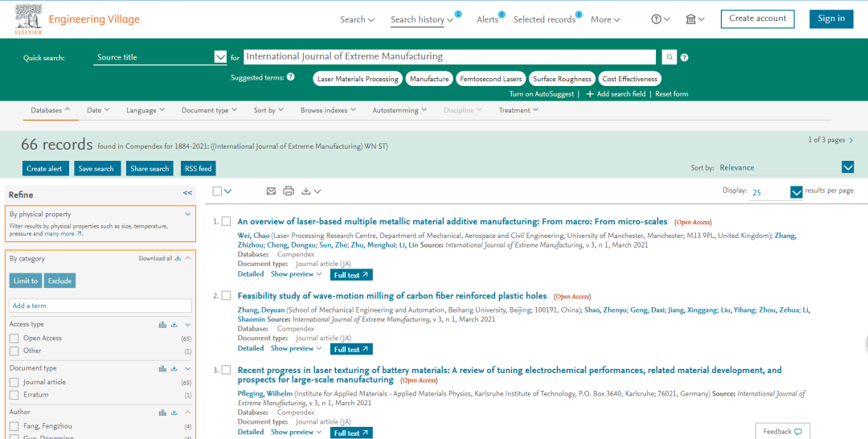
Task: Open Document type chart icon
Action: 162,368
